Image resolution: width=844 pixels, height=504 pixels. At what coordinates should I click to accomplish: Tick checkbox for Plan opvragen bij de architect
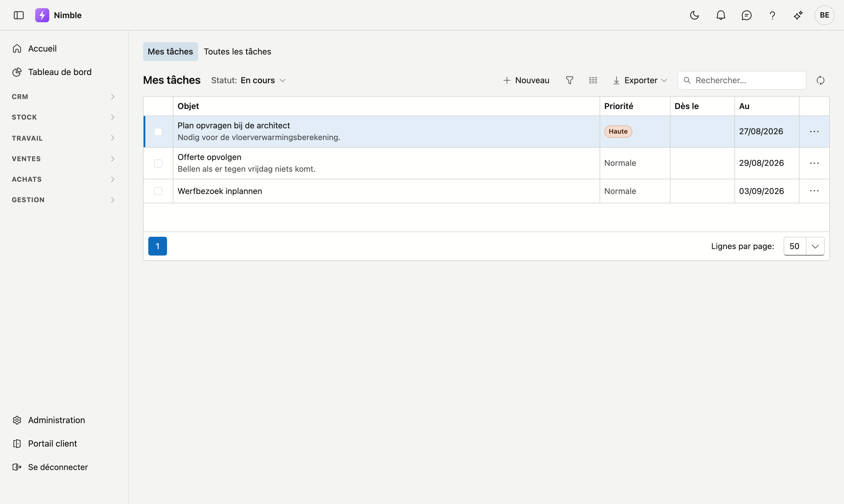click(158, 132)
